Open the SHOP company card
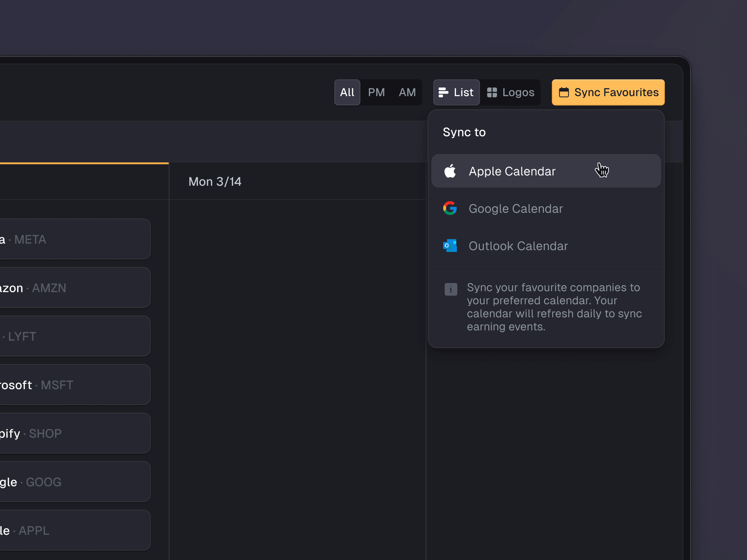The image size is (747, 560). pyautogui.click(x=75, y=433)
